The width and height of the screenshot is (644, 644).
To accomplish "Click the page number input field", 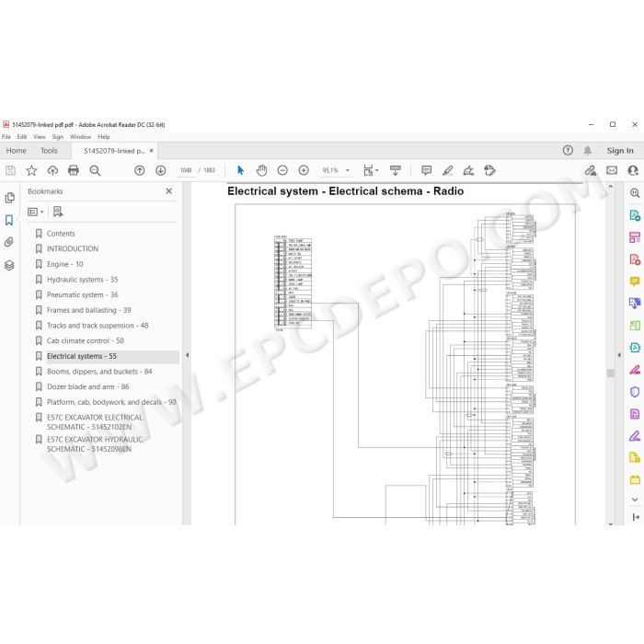I will pyautogui.click(x=186, y=170).
